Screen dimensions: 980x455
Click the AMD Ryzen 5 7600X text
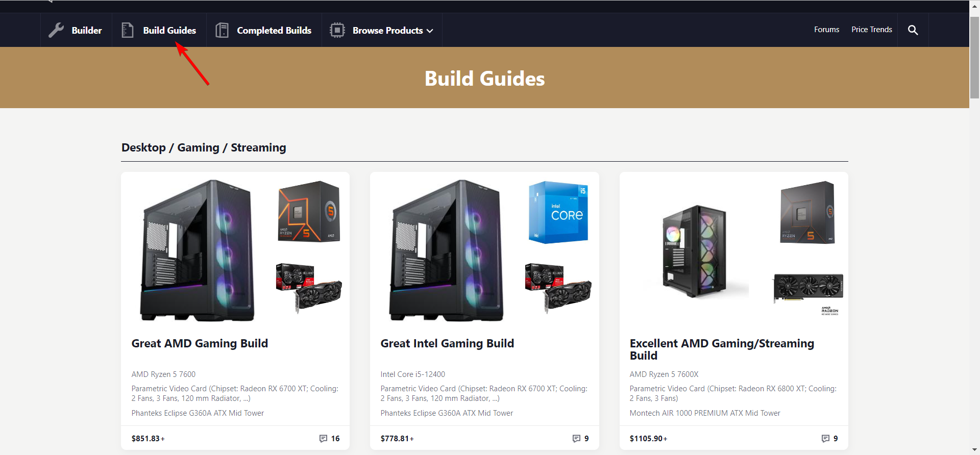[664, 374]
